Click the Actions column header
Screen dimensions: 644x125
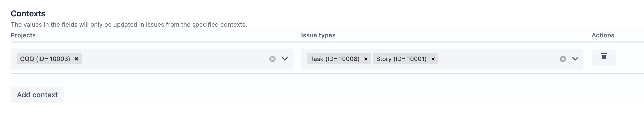tap(603, 35)
